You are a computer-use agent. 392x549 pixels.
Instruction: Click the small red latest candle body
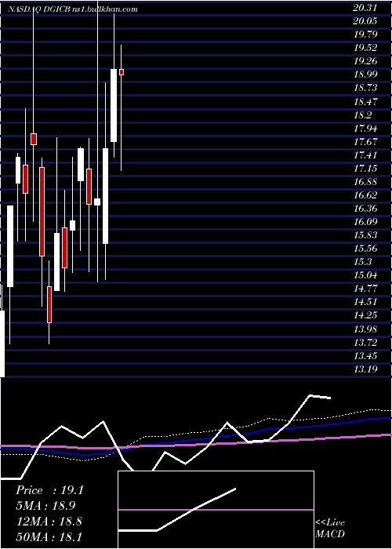pyautogui.click(x=122, y=72)
